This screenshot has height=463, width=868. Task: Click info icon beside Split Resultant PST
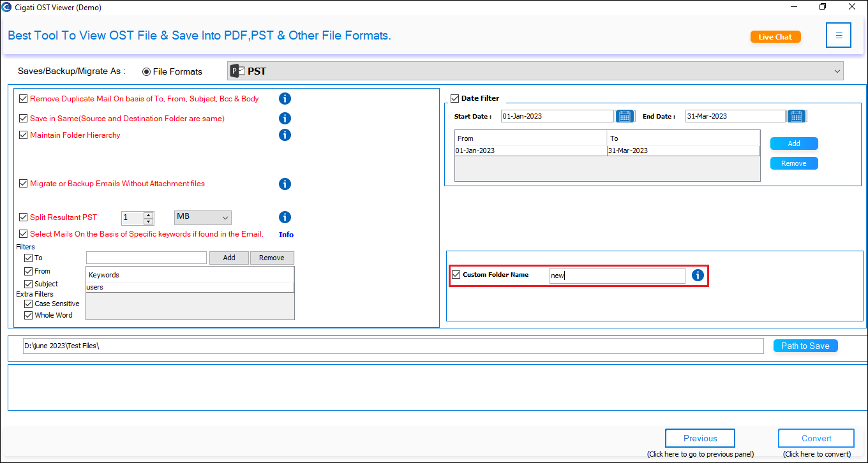tap(285, 217)
